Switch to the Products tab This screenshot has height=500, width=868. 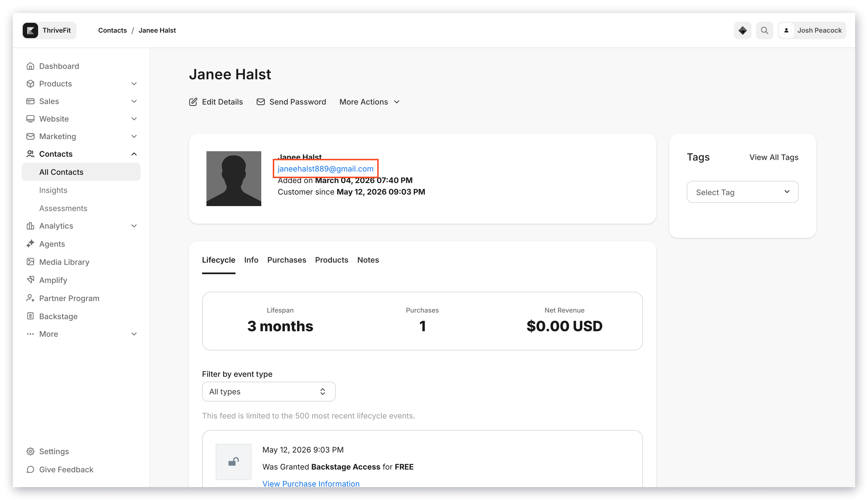[x=331, y=260]
